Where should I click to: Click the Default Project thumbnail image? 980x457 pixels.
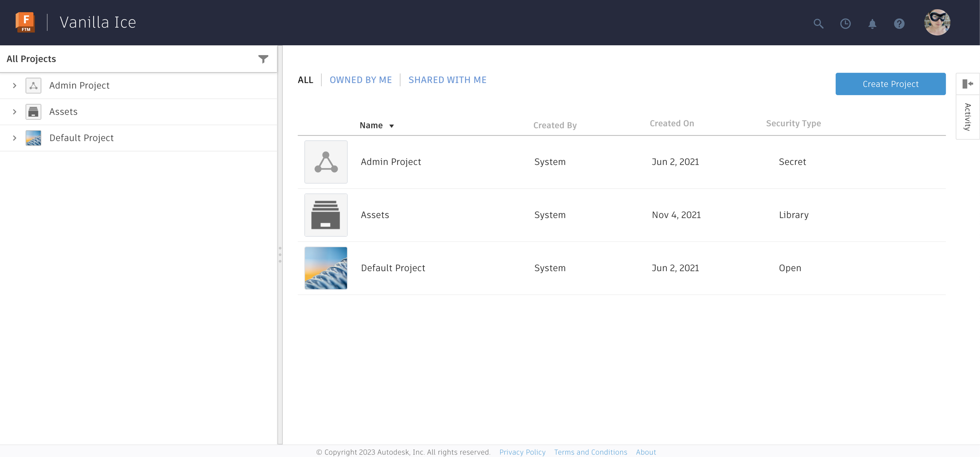click(x=326, y=268)
